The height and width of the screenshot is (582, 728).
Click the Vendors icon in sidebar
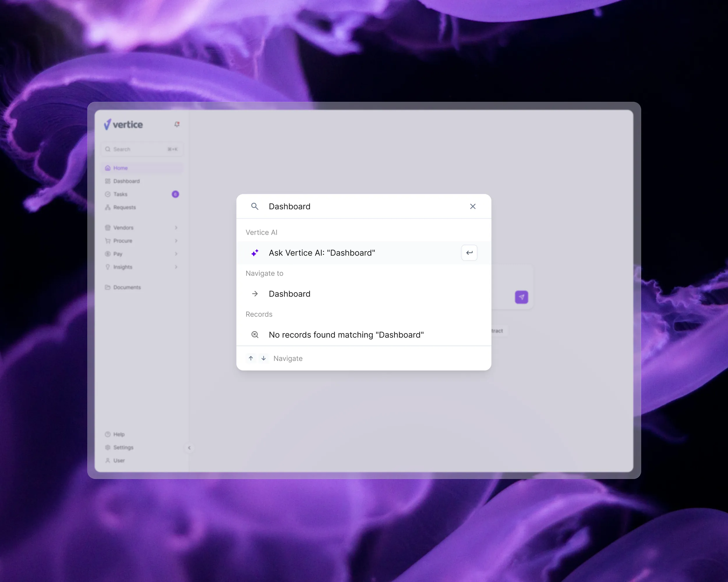tap(108, 228)
